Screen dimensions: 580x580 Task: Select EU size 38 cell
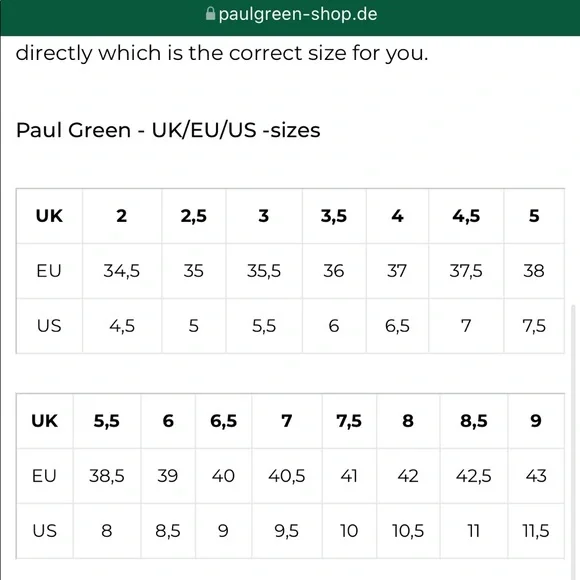click(x=534, y=271)
